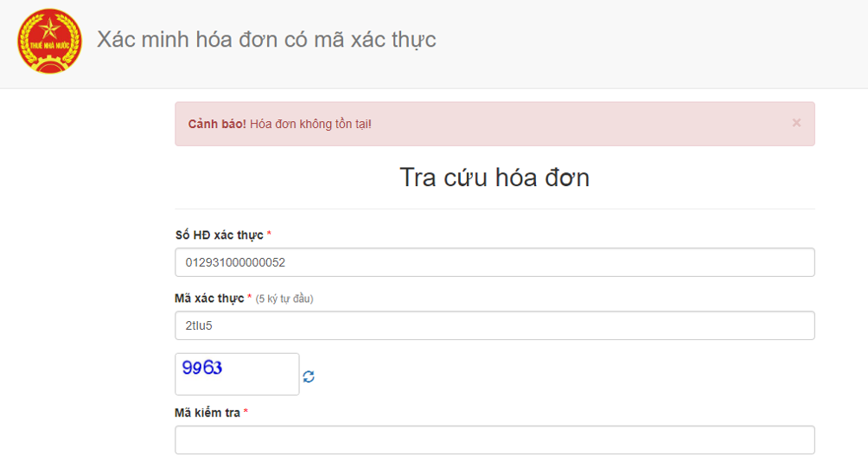Click the Tra cứu hóa đơn heading
This screenshot has height=463, width=868.
coord(495,177)
